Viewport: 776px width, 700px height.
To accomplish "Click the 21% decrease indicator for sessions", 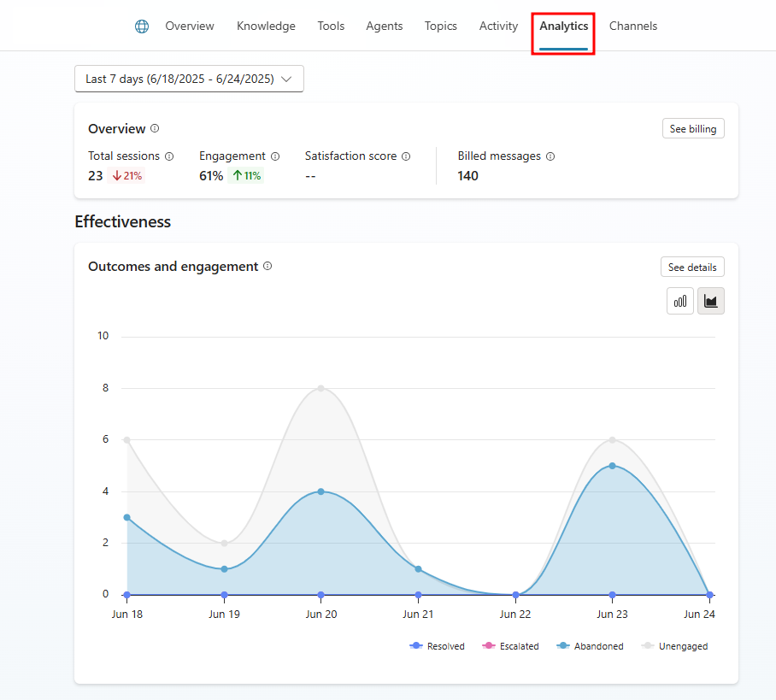I will (126, 176).
